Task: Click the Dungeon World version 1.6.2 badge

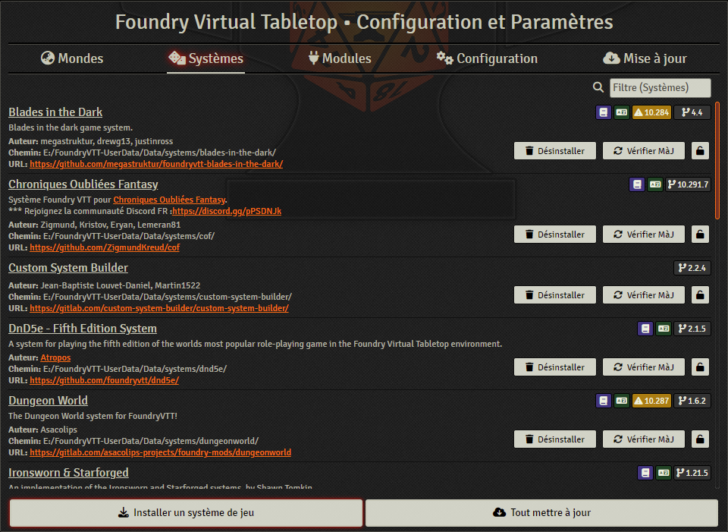Action: (x=692, y=401)
